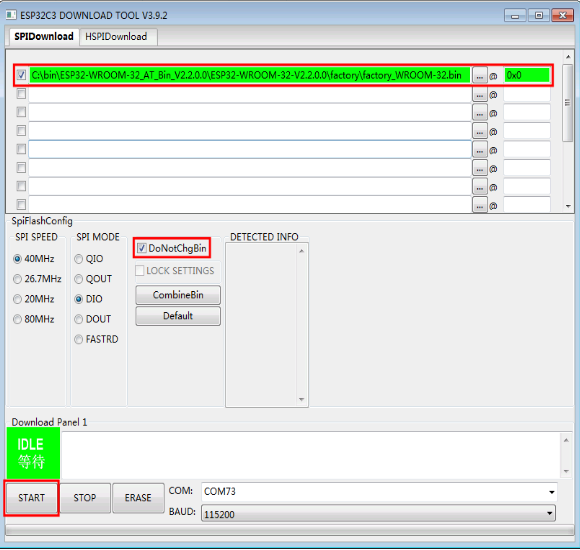
Task: Switch to the HSPIDownload tab
Action: click(x=118, y=37)
